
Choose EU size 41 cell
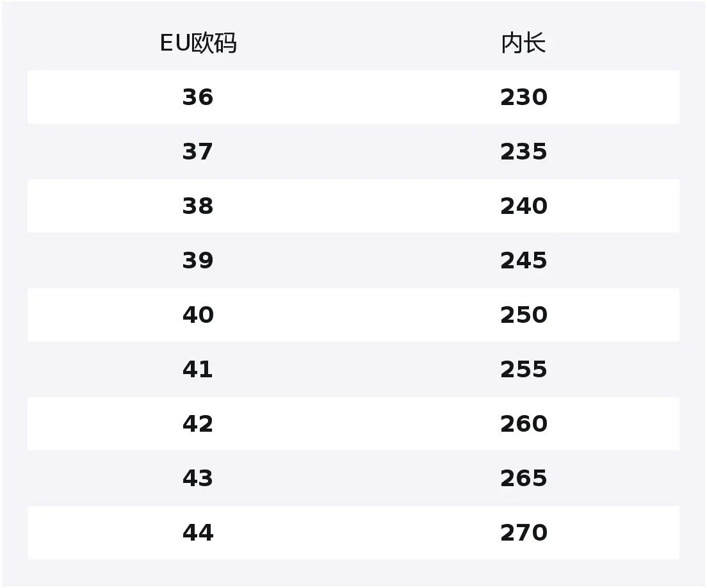tap(198, 370)
